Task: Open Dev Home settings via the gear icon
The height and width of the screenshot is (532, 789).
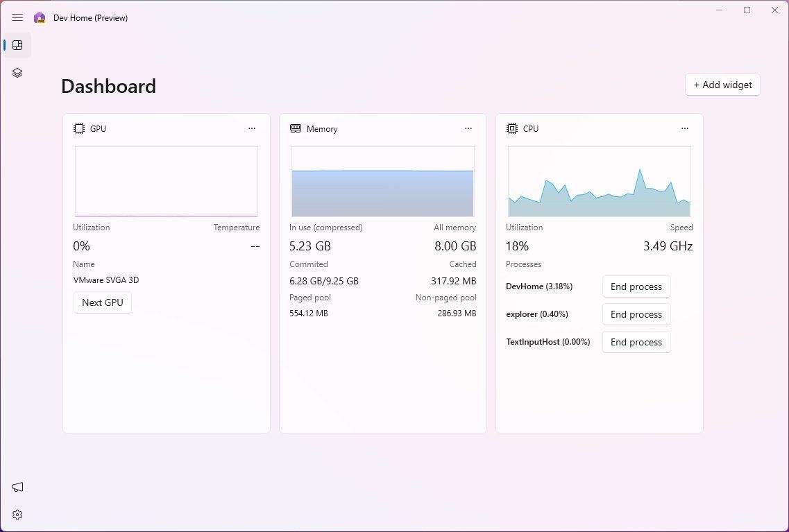Action: 17,514
